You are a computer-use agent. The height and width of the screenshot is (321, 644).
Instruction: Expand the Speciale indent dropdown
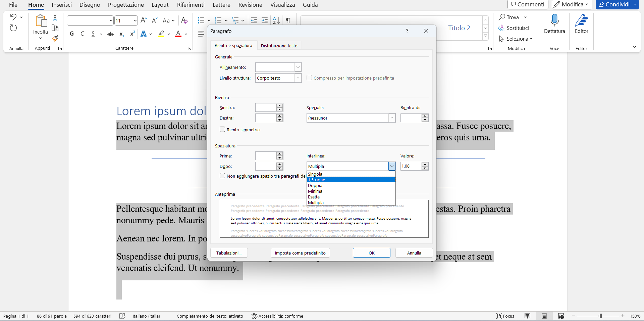tap(351, 118)
